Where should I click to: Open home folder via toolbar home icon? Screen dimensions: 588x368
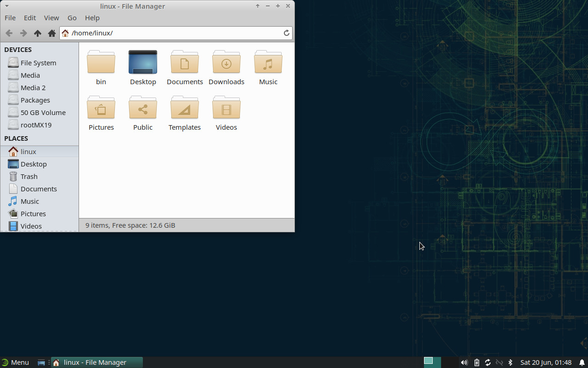pos(52,33)
